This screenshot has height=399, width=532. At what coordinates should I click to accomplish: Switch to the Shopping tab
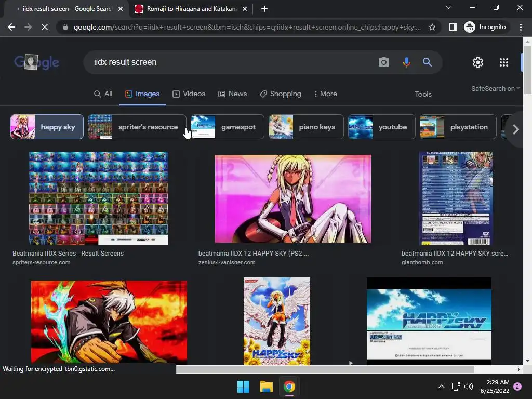[x=281, y=94]
